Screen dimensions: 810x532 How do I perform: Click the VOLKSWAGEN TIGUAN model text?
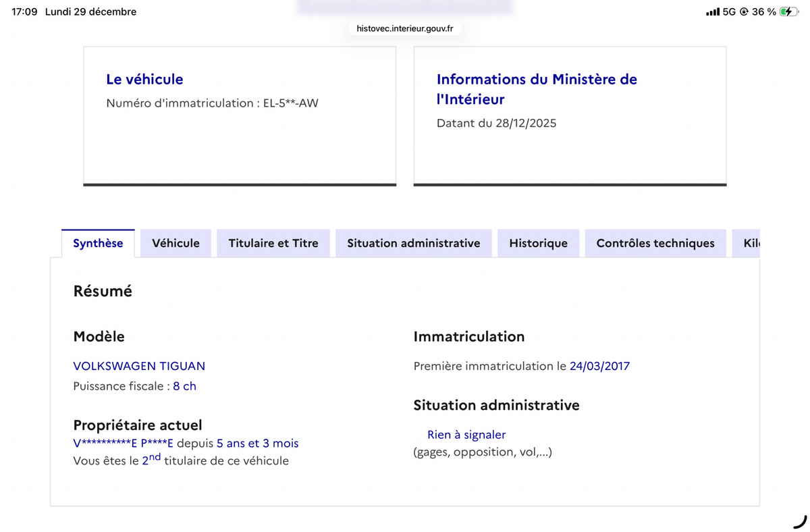coord(139,366)
